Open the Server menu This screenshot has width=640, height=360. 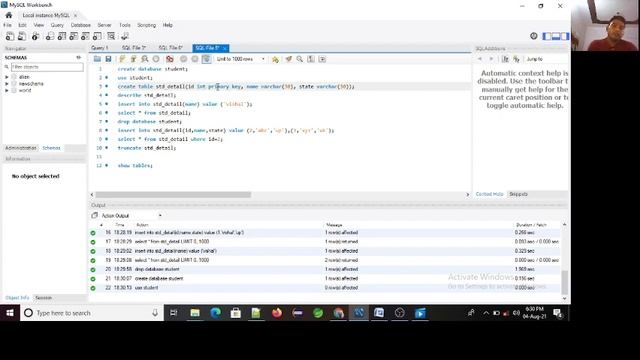[x=104, y=25]
